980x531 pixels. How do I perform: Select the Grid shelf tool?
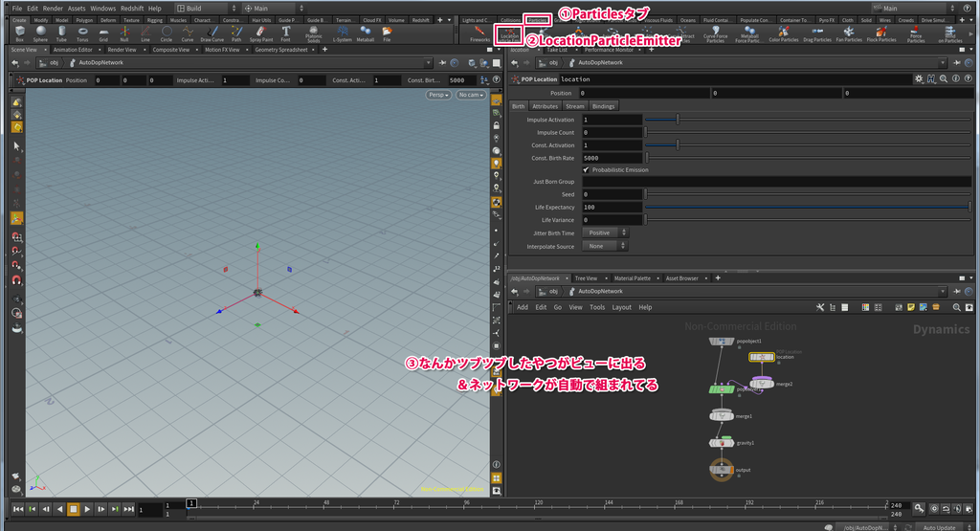click(x=103, y=33)
